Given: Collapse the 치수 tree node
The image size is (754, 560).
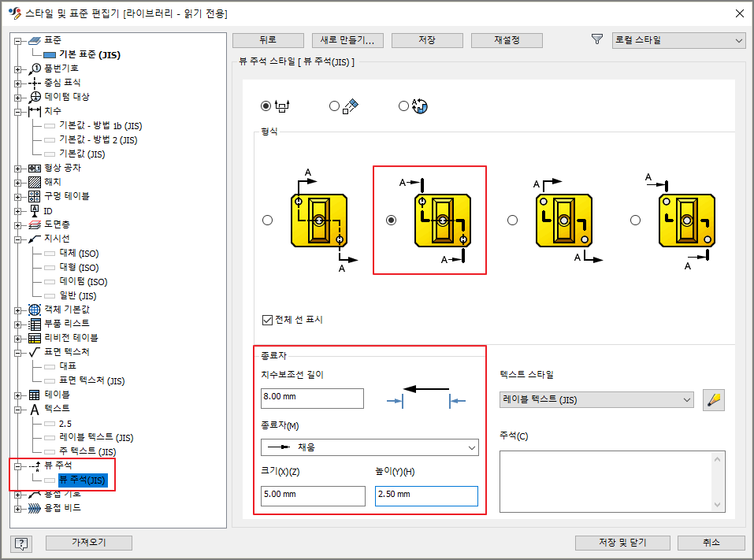Looking at the screenshot, I should click(17, 111).
